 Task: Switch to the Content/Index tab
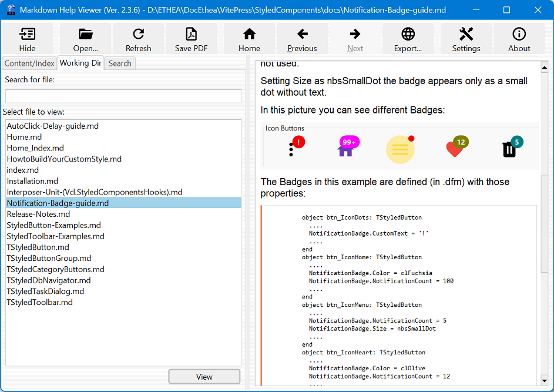tap(29, 63)
